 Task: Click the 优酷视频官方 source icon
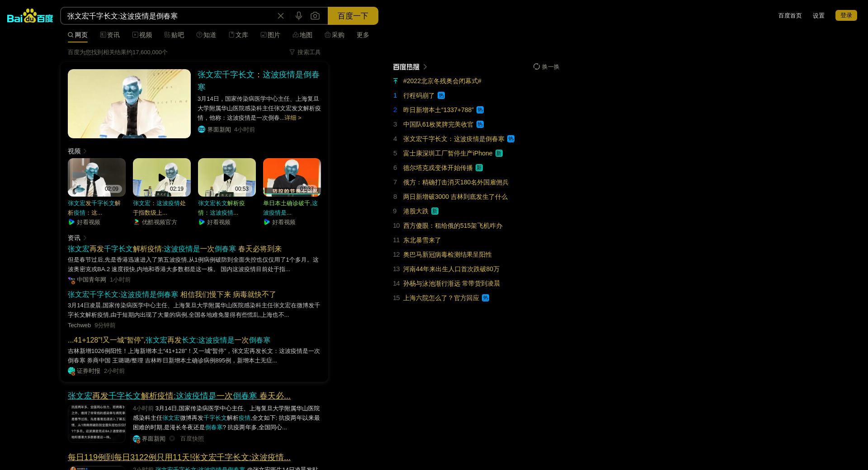pyautogui.click(x=137, y=222)
